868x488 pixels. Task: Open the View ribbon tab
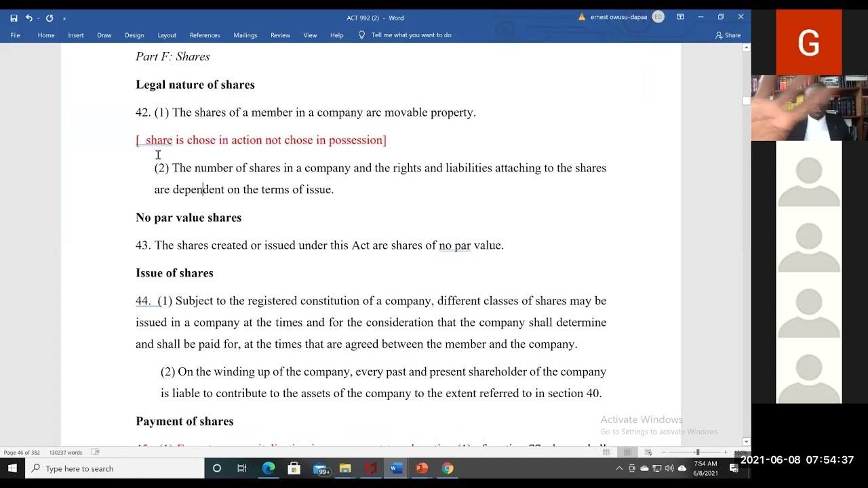(x=310, y=35)
